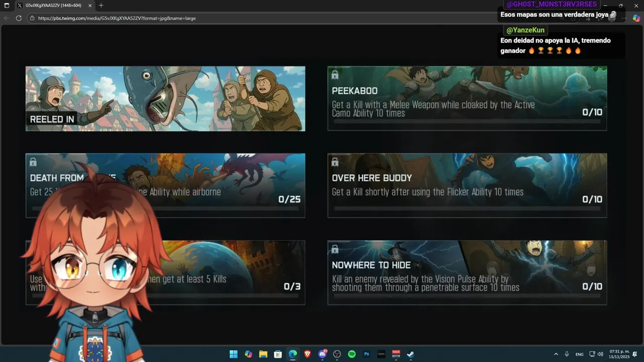
Task: Click Over Here Buddy's 0/10 counter
Action: (x=592, y=200)
